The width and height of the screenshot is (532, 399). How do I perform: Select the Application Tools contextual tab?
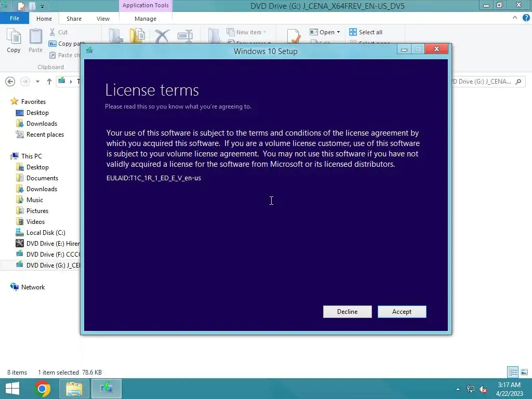click(145, 5)
